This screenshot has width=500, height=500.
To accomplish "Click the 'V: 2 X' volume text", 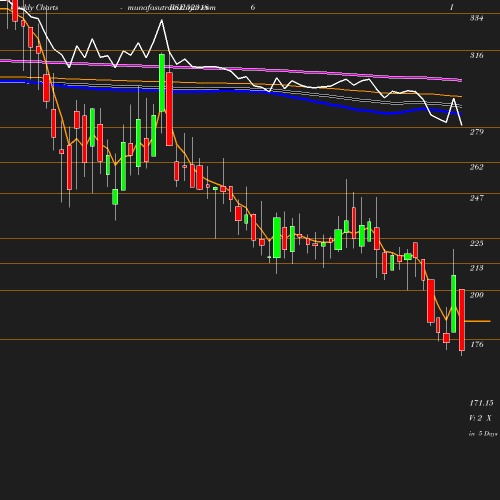I will tap(480, 418).
